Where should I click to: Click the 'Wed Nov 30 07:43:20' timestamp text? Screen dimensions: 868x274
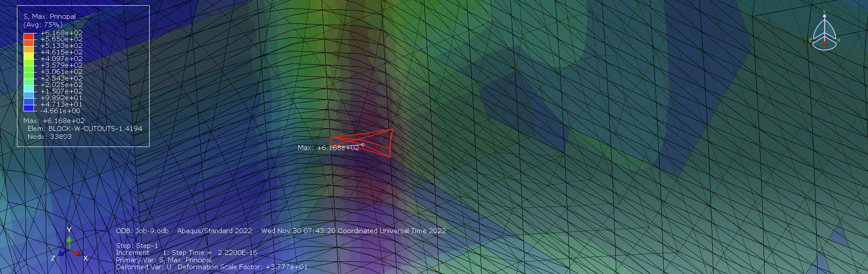pos(298,231)
